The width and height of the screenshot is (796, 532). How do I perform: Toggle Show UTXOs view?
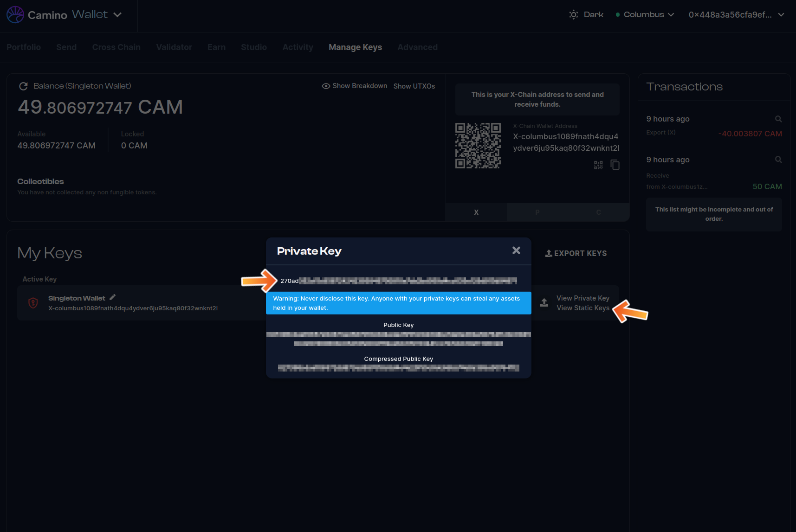414,86
